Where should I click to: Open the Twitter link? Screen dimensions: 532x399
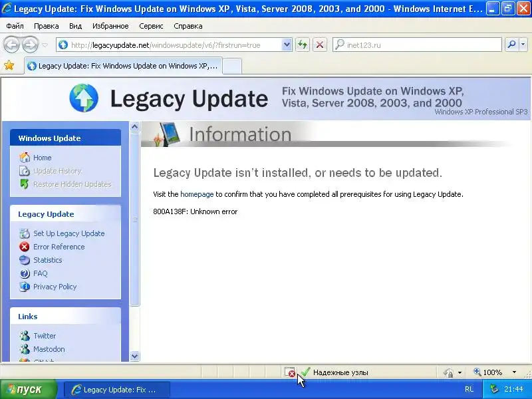tap(45, 336)
